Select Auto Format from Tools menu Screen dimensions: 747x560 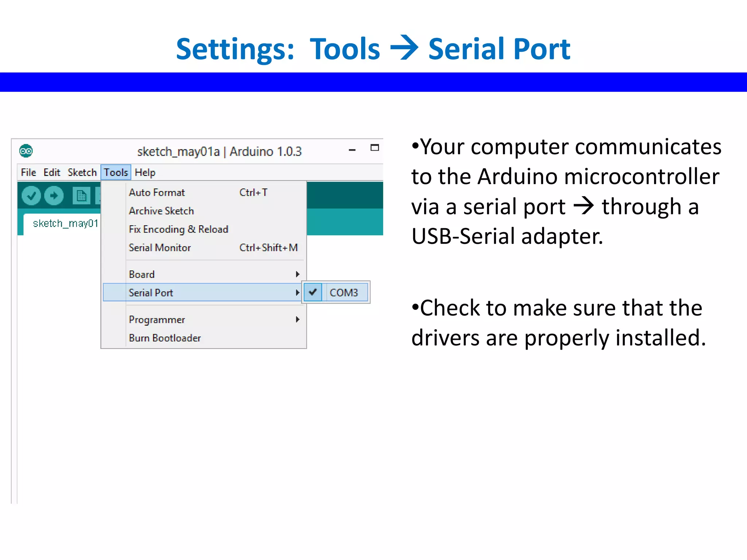pyautogui.click(x=157, y=192)
